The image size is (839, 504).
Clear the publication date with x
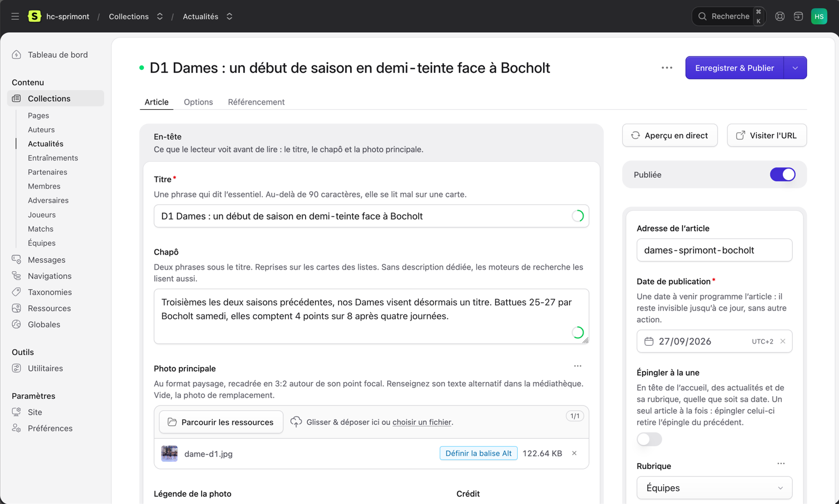point(782,341)
